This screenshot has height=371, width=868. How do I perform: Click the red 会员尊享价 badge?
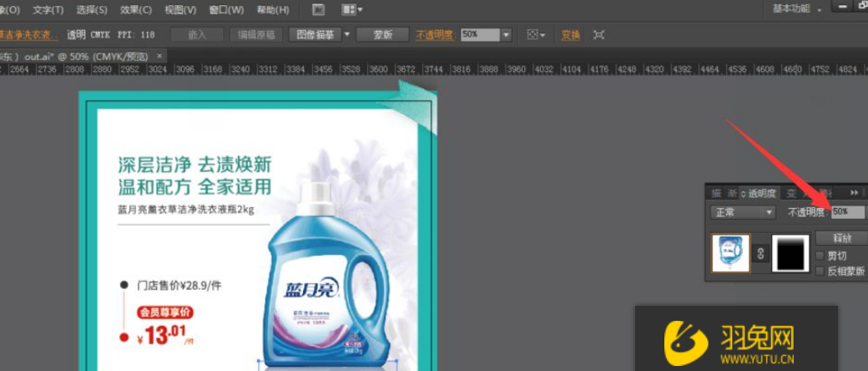[x=165, y=313]
